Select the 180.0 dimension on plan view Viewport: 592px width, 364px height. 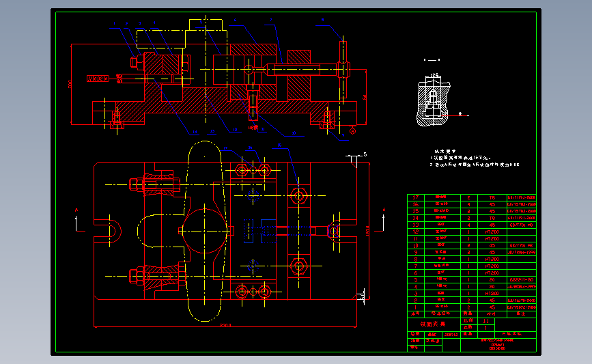point(367,231)
